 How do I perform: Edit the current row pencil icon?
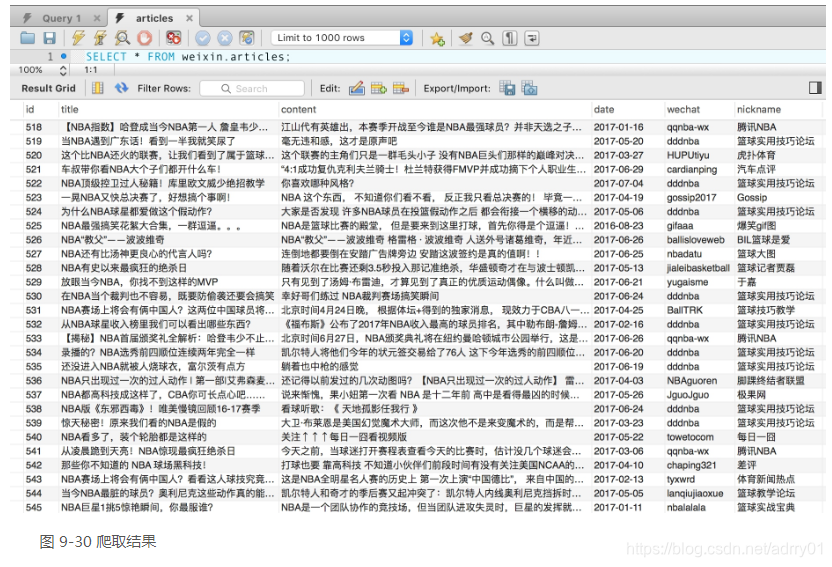[x=357, y=88]
